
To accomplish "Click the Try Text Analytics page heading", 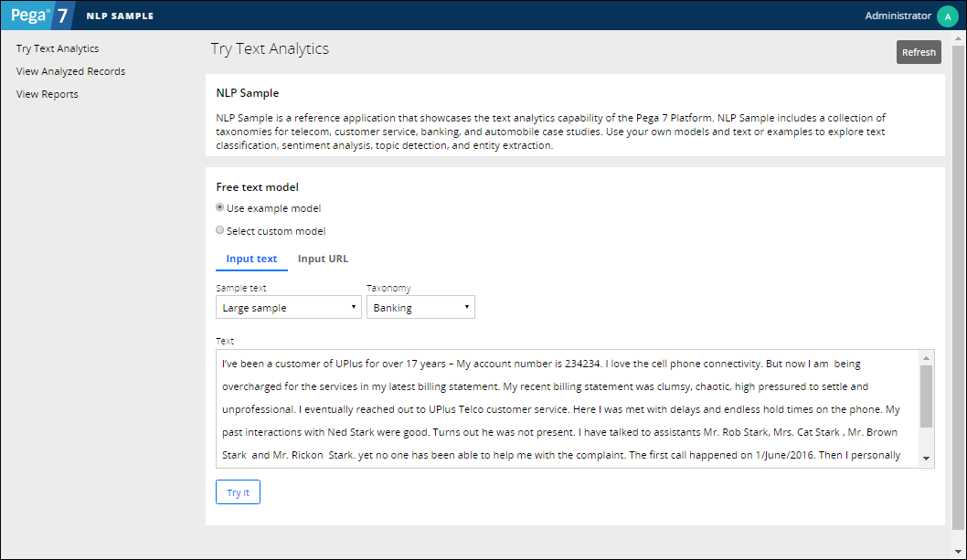I will pyautogui.click(x=271, y=48).
